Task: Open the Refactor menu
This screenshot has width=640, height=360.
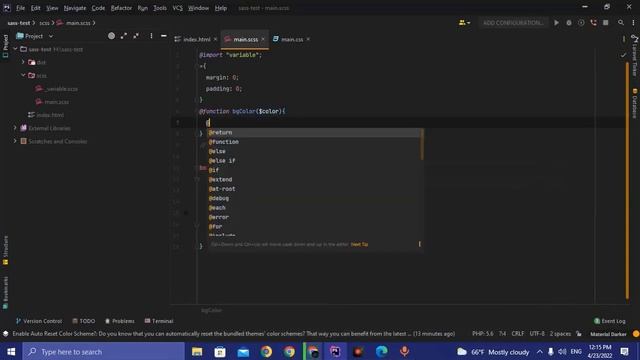Action: tap(121, 8)
